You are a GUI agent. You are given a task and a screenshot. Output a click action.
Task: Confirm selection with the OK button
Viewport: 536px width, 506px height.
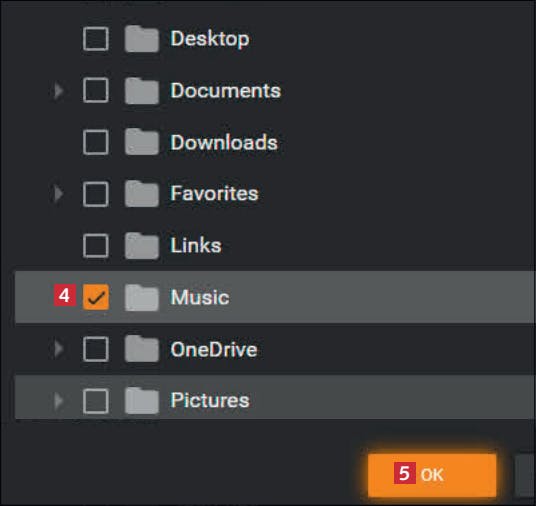pyautogui.click(x=432, y=475)
